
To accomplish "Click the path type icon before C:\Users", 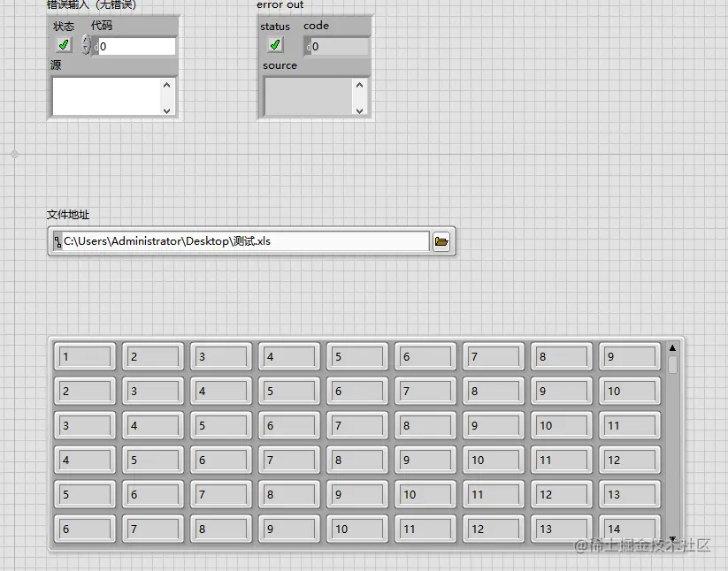I will [x=57, y=241].
